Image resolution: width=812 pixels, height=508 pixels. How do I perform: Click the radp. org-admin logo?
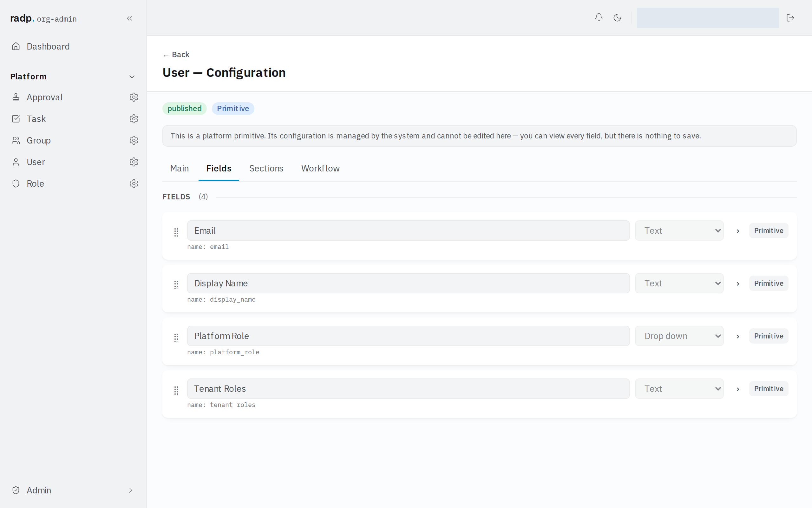[x=43, y=18]
